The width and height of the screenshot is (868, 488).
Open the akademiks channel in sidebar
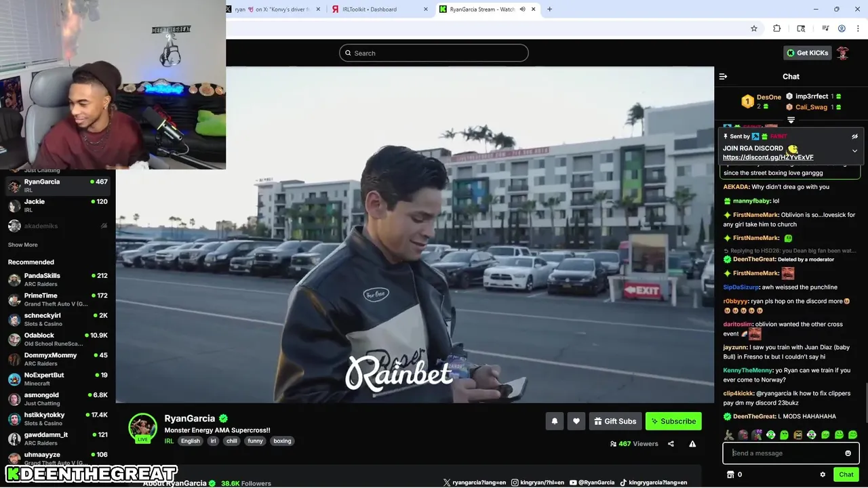click(58, 226)
